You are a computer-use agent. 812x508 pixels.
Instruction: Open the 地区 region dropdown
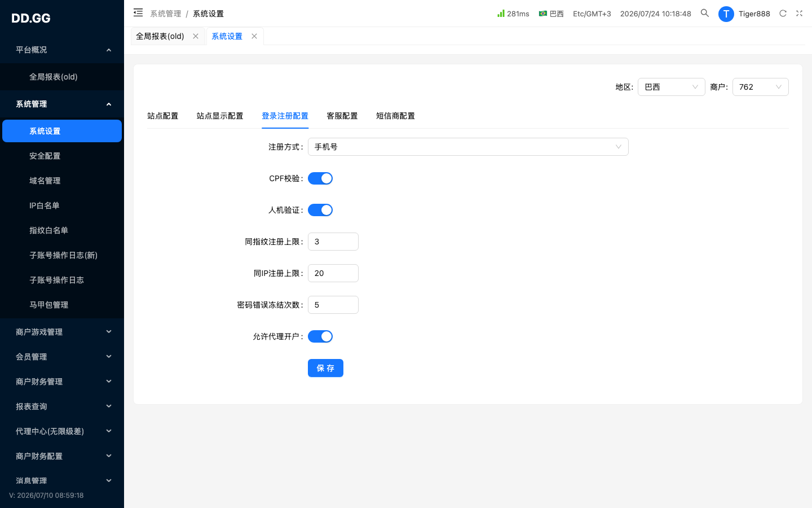click(671, 87)
